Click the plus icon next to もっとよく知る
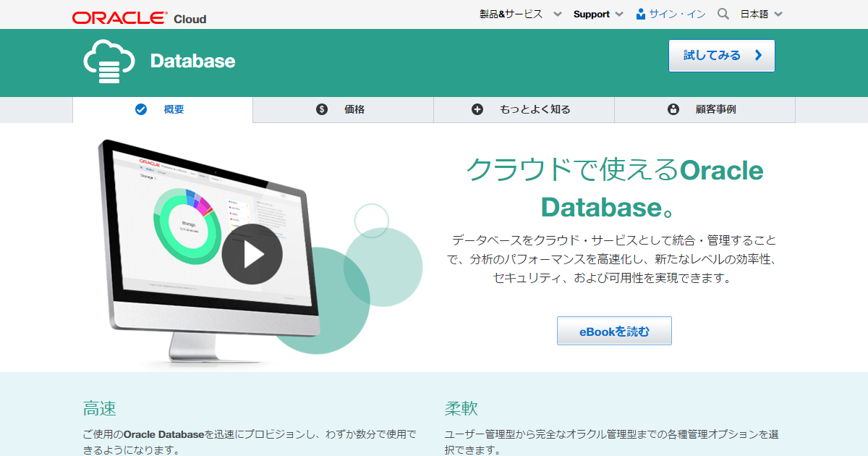The width and height of the screenshot is (868, 456). click(x=477, y=109)
